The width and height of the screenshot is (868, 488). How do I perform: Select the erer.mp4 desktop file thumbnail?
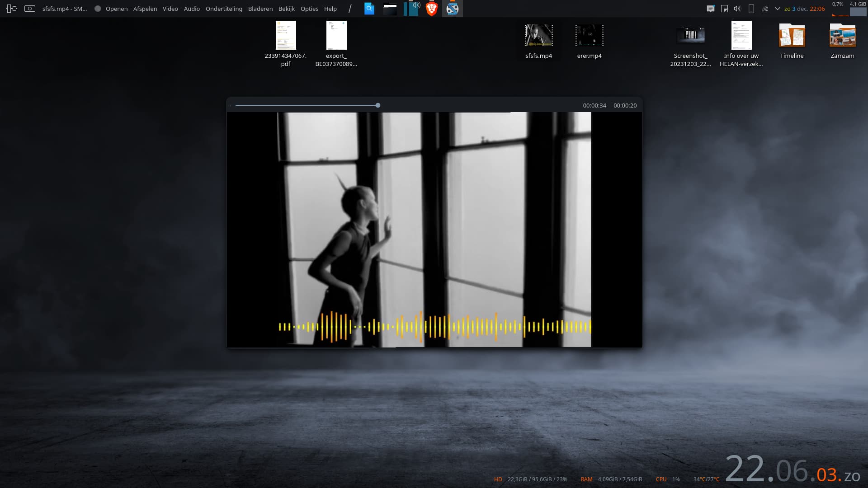click(589, 36)
